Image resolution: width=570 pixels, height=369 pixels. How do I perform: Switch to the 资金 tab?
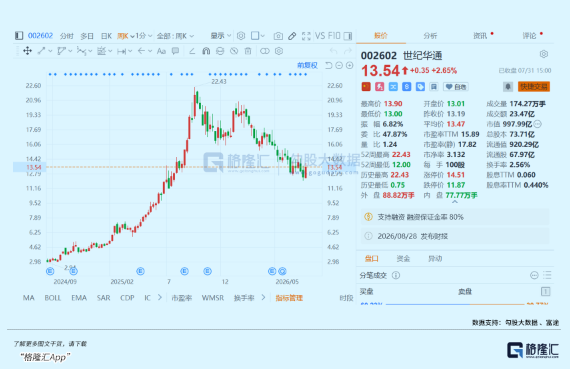403,258
